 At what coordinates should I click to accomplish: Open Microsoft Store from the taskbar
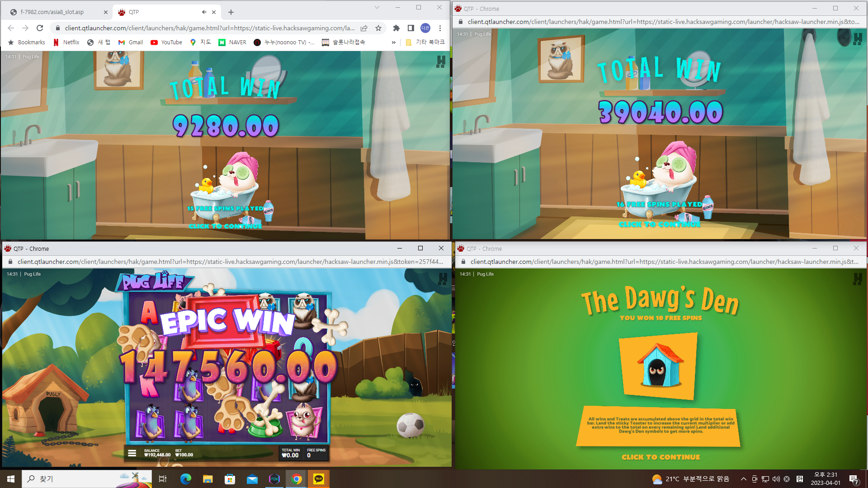point(230,479)
